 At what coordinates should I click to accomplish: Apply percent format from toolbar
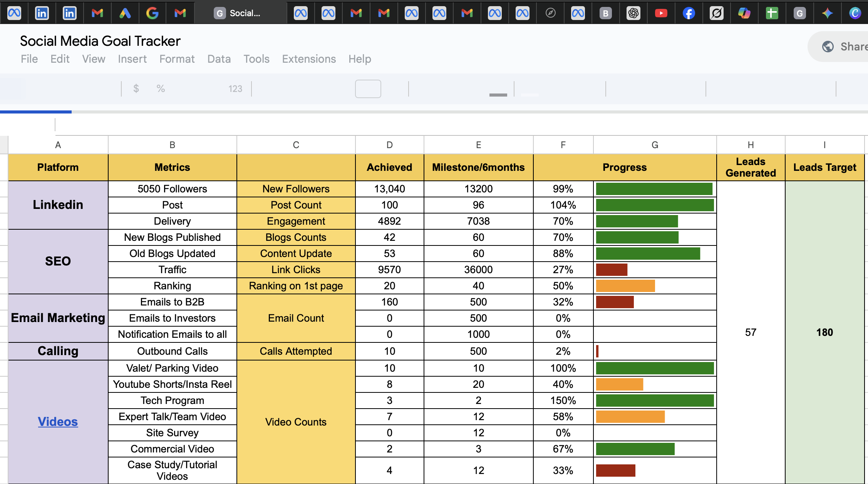[x=161, y=89]
